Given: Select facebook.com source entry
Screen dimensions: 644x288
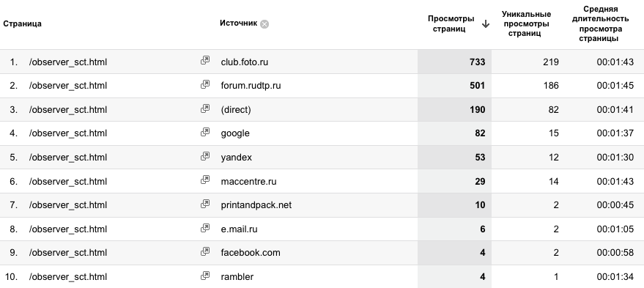Looking at the screenshot, I should point(251,252).
